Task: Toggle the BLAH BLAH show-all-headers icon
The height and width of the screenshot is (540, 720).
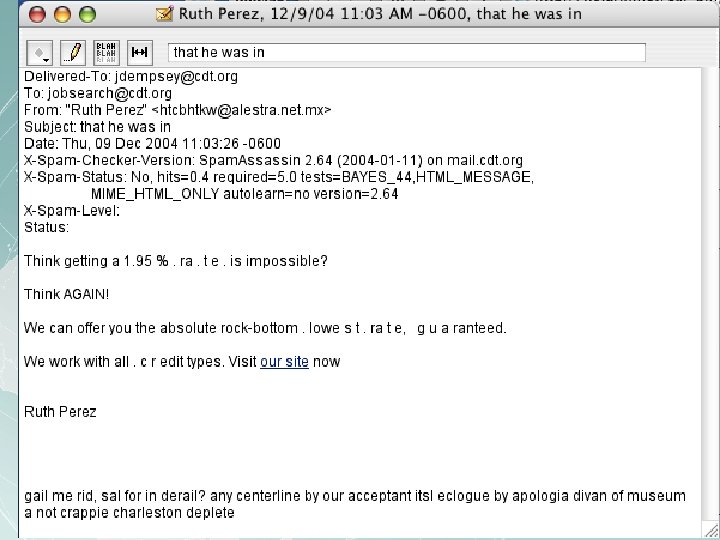Action: tap(106, 52)
